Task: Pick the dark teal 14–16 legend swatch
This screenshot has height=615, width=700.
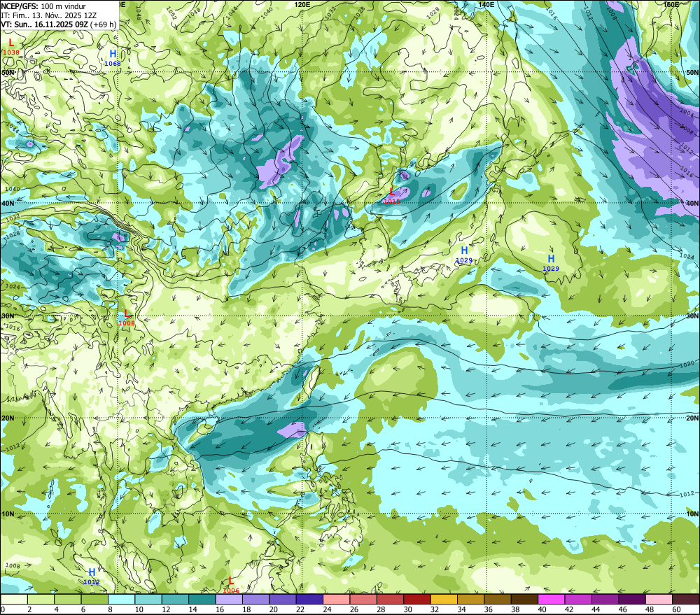Action: click(202, 600)
